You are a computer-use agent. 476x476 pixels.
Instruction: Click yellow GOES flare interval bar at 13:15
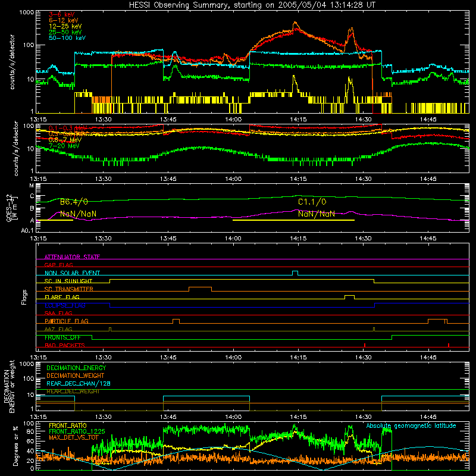(55, 220)
